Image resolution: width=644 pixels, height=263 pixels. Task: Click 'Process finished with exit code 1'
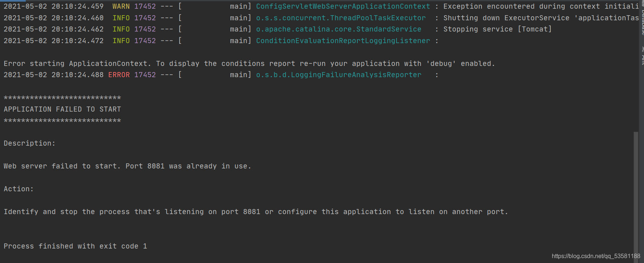click(75, 246)
